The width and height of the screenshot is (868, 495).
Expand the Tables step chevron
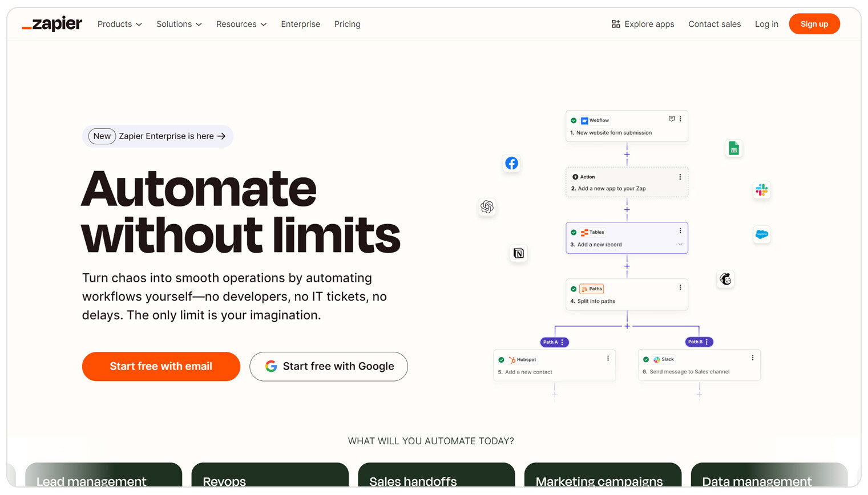click(x=680, y=245)
